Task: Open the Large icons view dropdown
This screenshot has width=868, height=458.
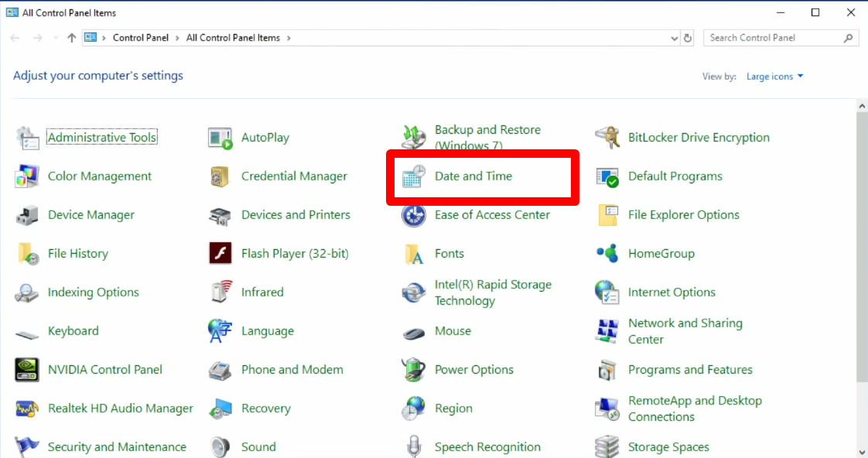Action: 774,77
